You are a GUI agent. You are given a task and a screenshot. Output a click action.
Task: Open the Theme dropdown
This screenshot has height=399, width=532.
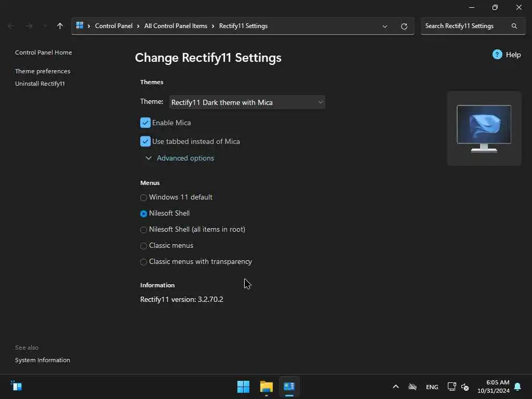click(x=247, y=102)
